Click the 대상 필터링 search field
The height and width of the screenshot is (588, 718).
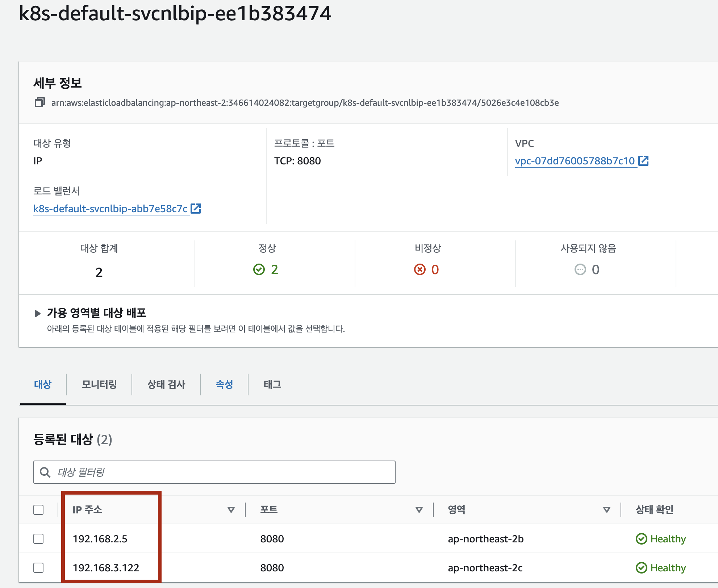tap(225, 472)
